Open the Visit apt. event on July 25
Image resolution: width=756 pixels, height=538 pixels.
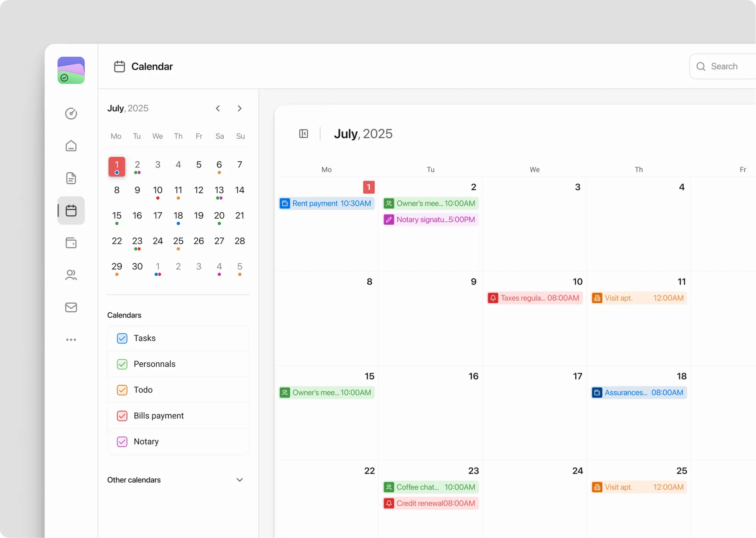639,487
